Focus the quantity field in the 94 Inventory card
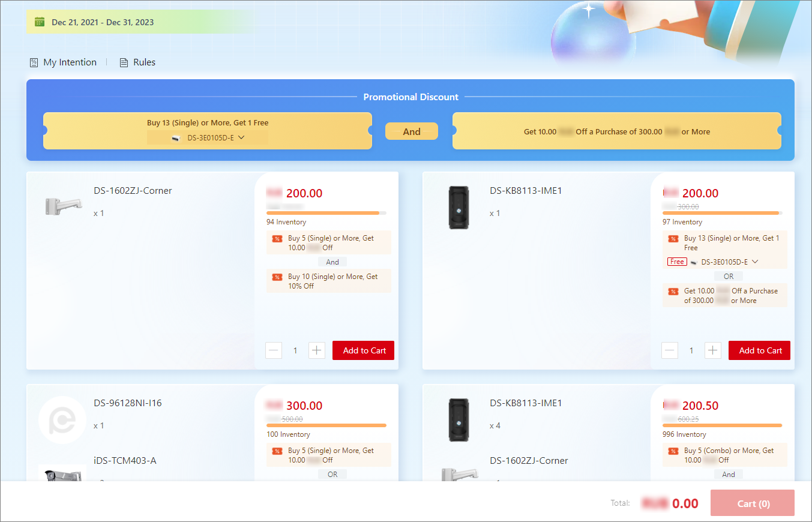Image resolution: width=812 pixels, height=522 pixels. (295, 350)
